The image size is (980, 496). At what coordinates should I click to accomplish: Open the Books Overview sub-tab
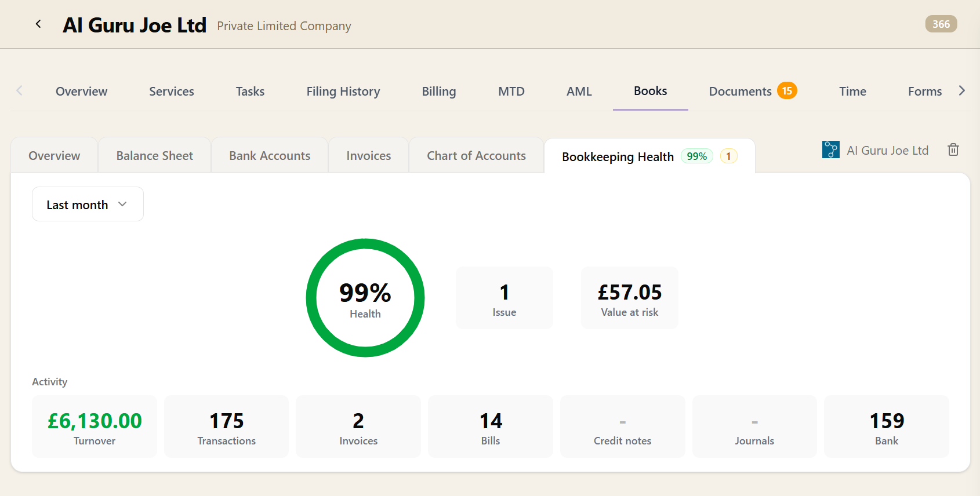55,155
